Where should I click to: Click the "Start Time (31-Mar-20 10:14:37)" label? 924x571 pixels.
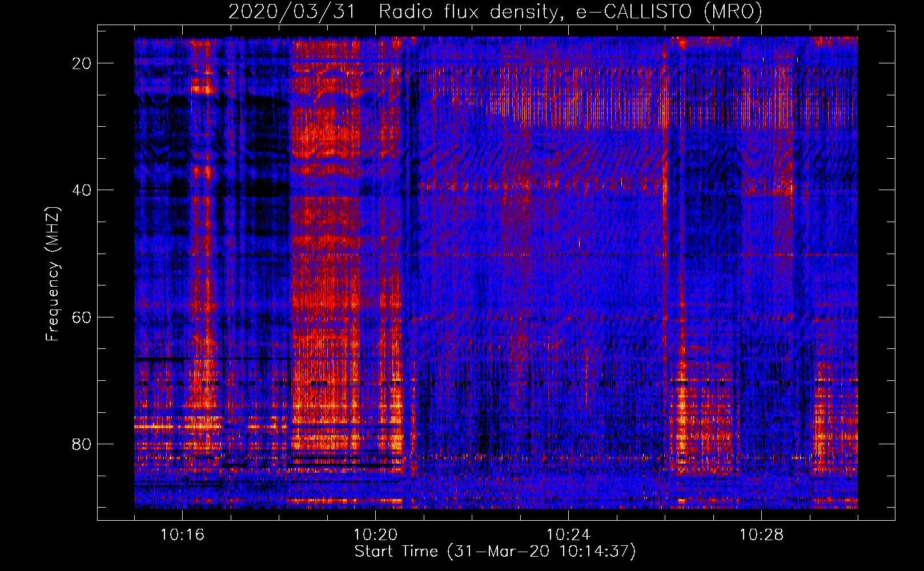(x=495, y=552)
